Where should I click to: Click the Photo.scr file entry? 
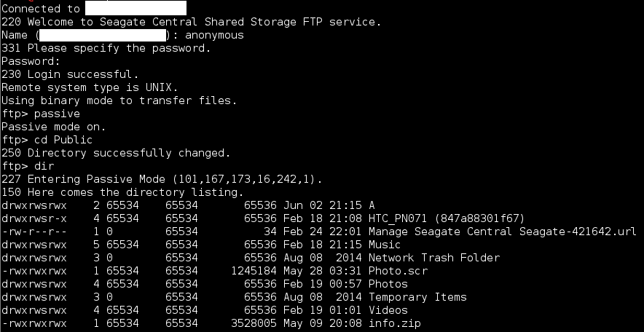click(398, 271)
